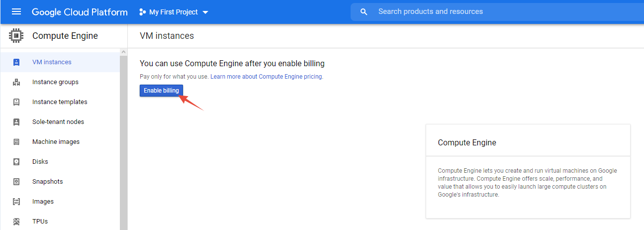This screenshot has height=230, width=644.
Task: Click the TPUs sidebar icon
Action: click(x=16, y=222)
